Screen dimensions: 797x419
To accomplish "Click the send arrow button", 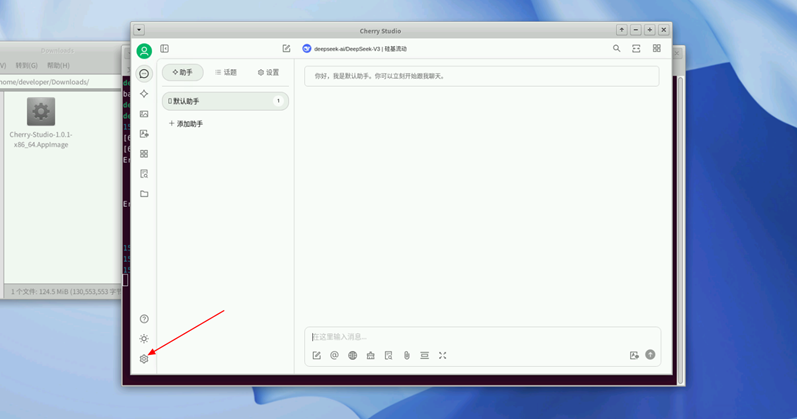I will (650, 355).
